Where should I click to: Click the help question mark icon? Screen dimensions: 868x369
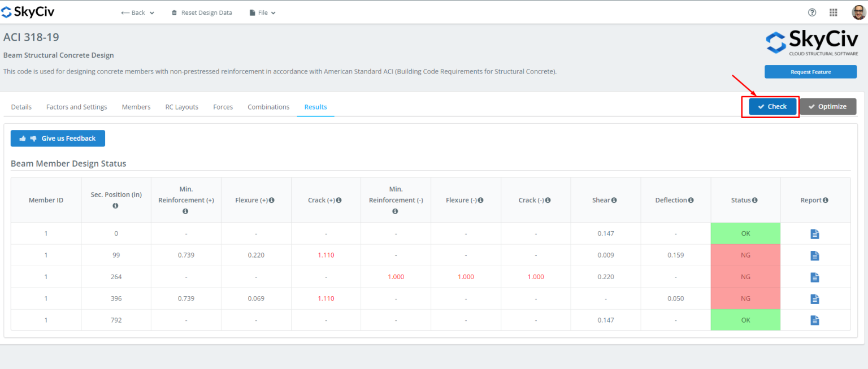tap(812, 12)
